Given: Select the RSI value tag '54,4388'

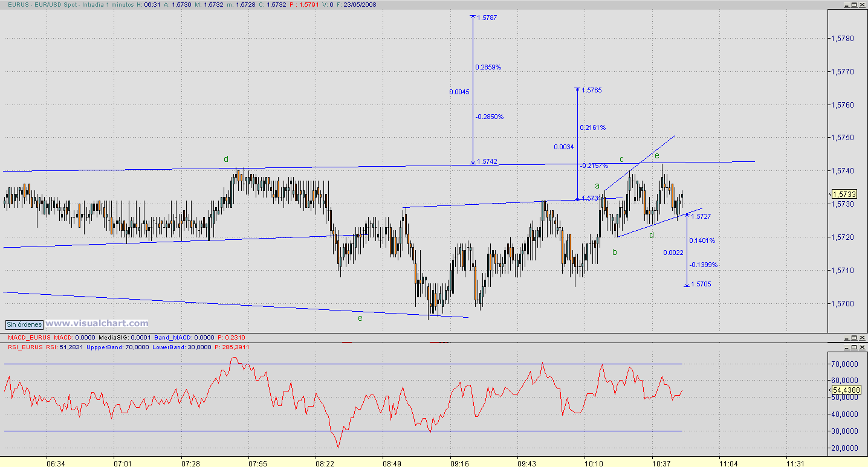Looking at the screenshot, I should pyautogui.click(x=846, y=390).
